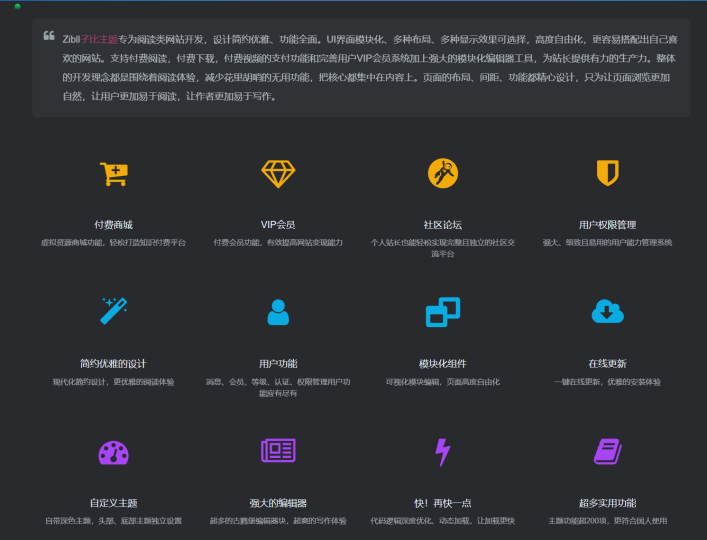707x540 pixels.
Task: Open the 子比主题 link in the quote
Action: [99, 40]
